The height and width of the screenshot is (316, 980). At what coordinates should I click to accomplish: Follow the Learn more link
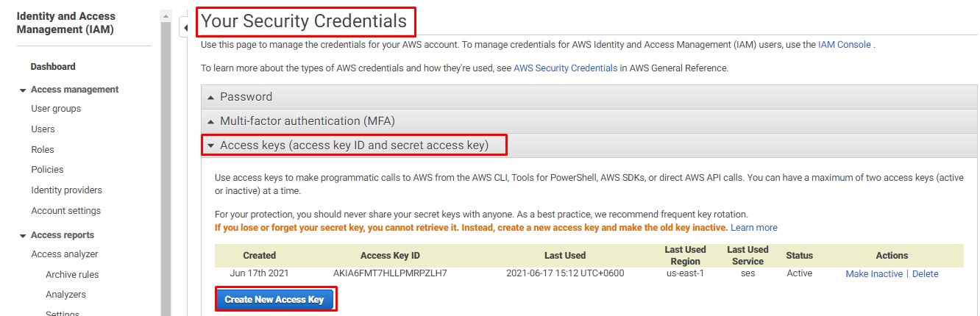coord(753,228)
